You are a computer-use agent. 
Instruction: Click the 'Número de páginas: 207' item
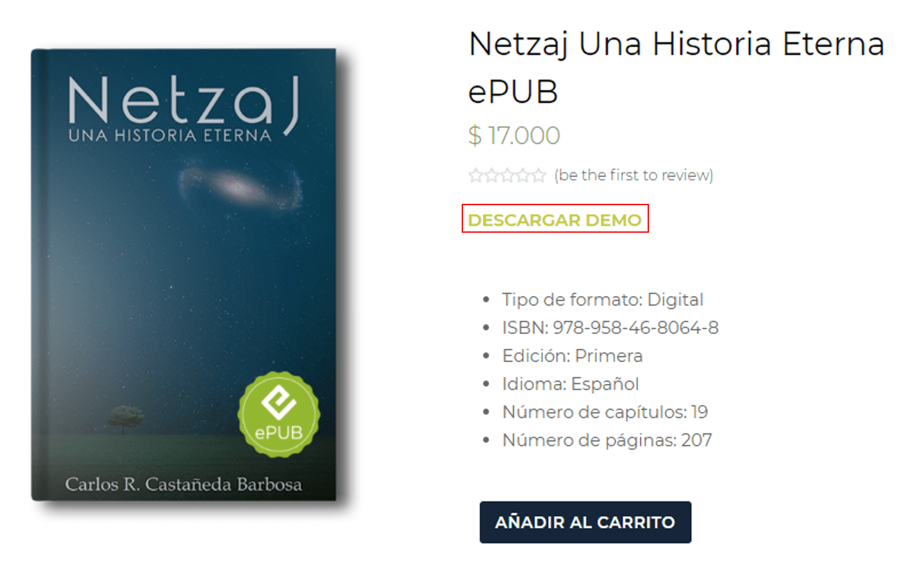pyautogui.click(x=607, y=440)
